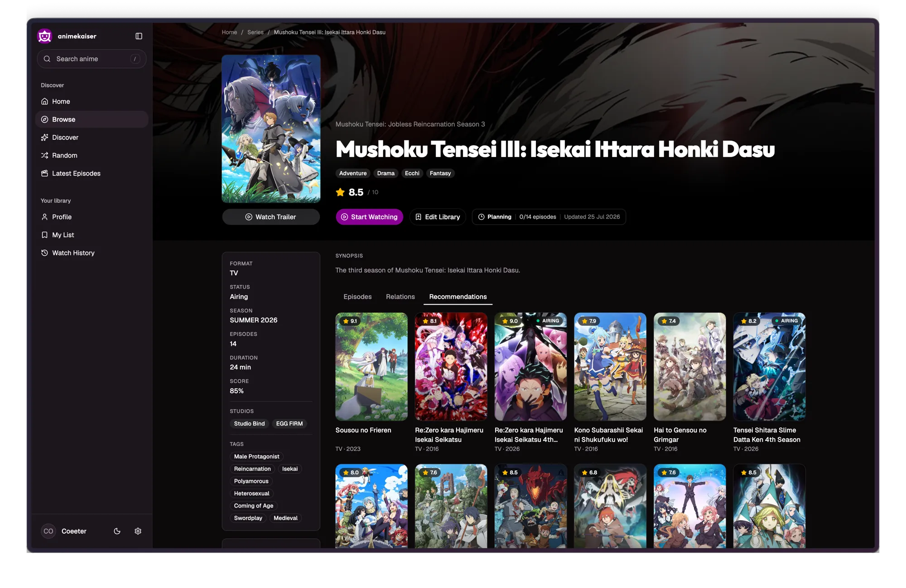The image size is (906, 588).
Task: Switch to the Relations tab
Action: [x=400, y=297]
